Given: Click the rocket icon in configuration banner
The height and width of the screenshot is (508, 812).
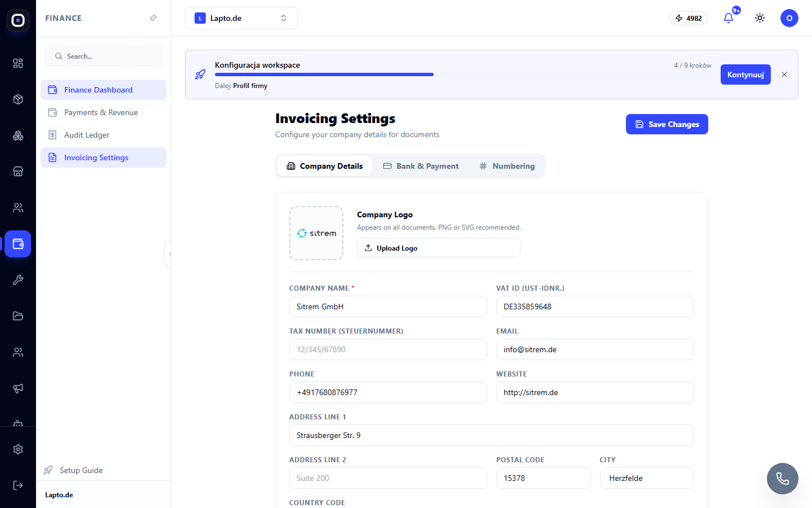Looking at the screenshot, I should [200, 75].
